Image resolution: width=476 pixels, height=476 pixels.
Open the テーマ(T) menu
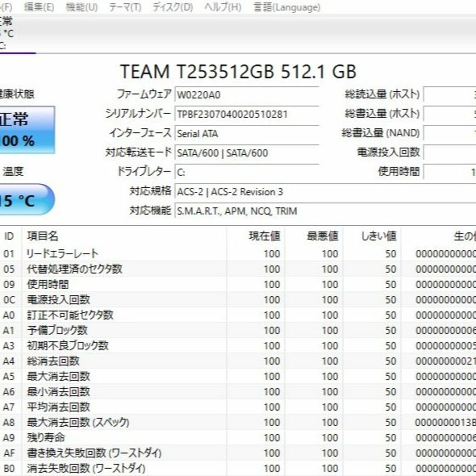[x=125, y=7]
